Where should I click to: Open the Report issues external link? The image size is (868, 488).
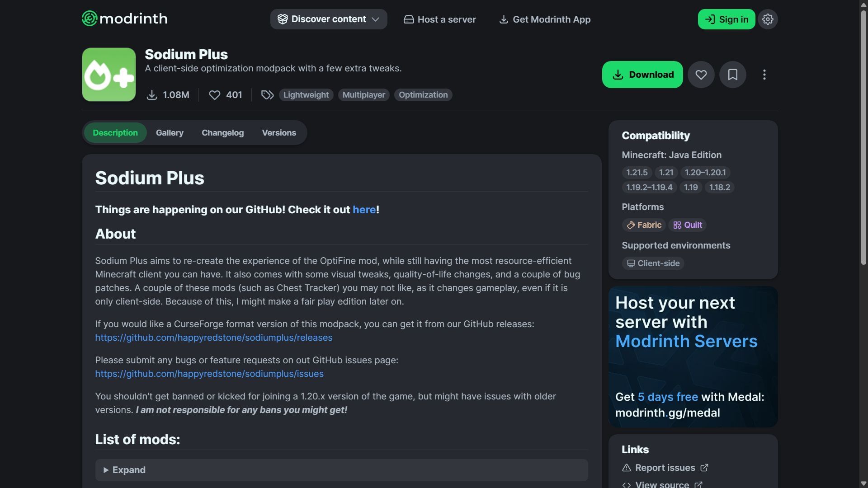pos(665,468)
